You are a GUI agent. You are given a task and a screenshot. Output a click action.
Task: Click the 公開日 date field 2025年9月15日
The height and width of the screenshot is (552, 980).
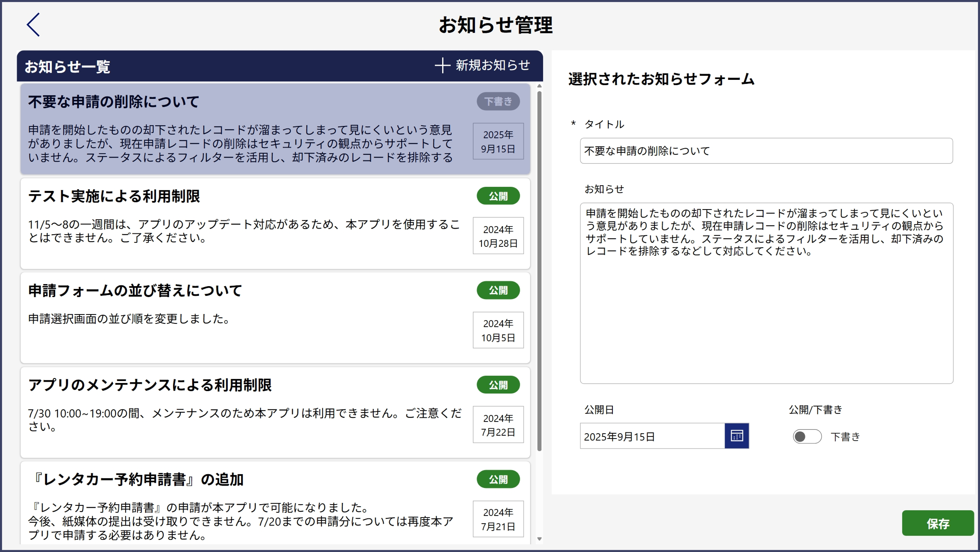point(652,436)
